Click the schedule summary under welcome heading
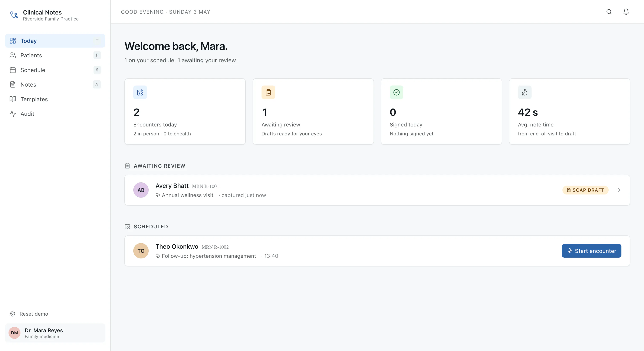This screenshot has height=351, width=644. pos(181,60)
